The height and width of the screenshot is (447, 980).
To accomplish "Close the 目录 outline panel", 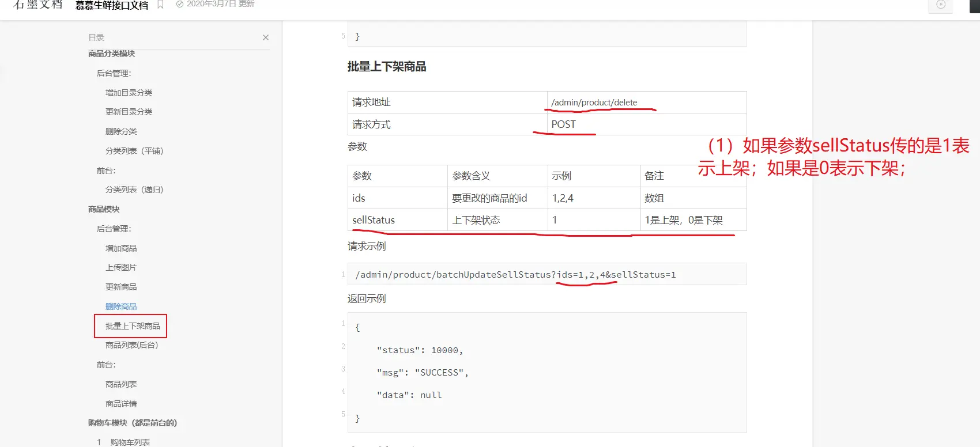I will [x=266, y=37].
